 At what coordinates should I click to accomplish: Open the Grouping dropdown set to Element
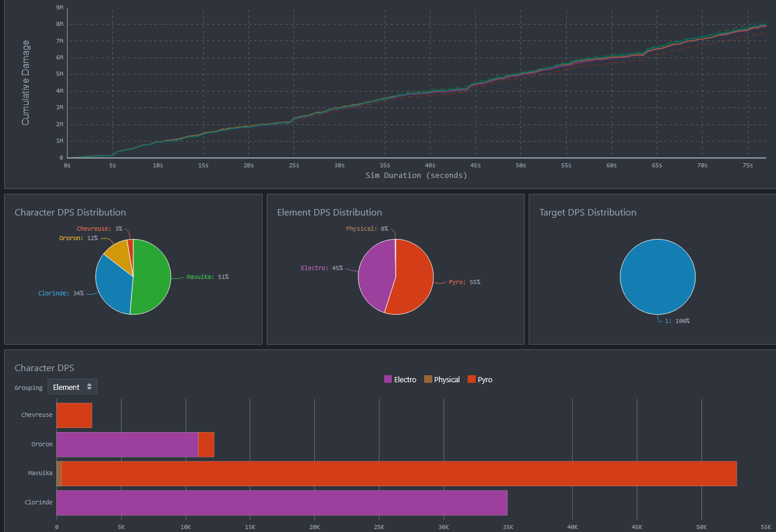[72, 387]
